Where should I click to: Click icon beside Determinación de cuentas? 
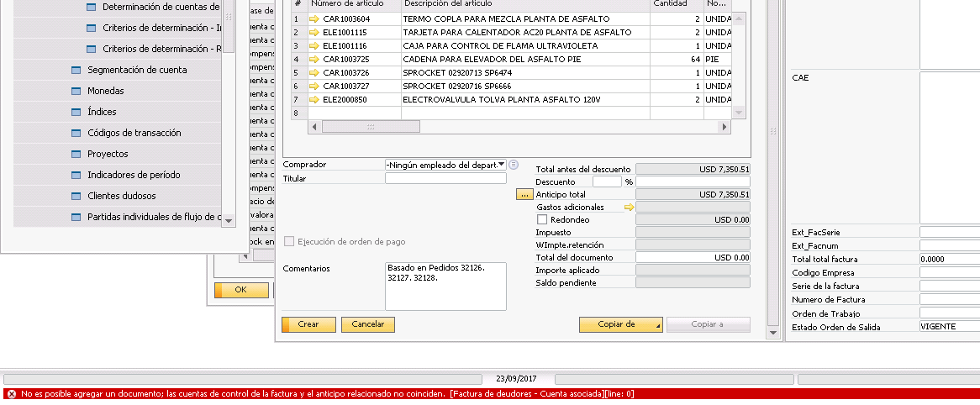(92, 7)
